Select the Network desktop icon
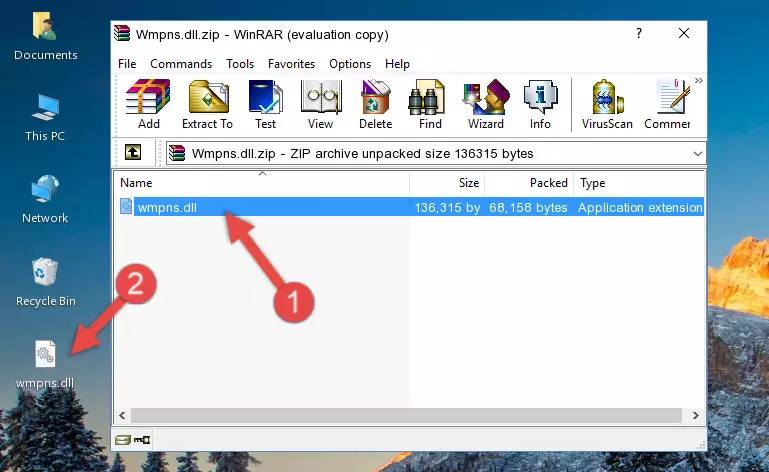Image resolution: width=769 pixels, height=472 pixels. click(45, 200)
